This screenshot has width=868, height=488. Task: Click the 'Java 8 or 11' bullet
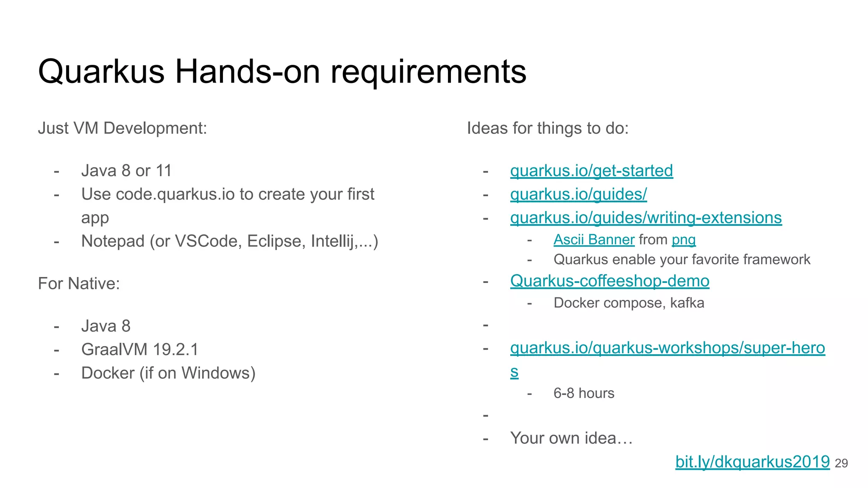coord(126,171)
